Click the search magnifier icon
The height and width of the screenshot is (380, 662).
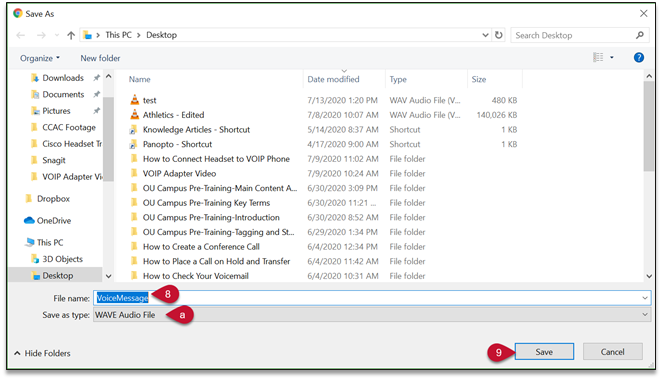[640, 35]
